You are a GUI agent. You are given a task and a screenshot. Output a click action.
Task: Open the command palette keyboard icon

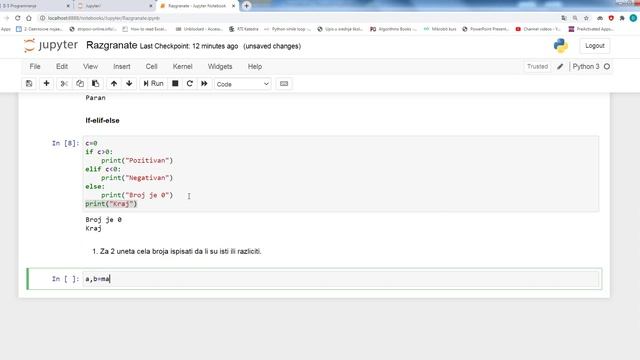(x=284, y=84)
